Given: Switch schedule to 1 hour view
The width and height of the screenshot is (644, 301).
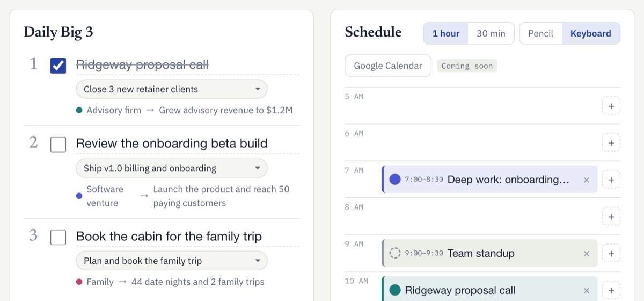Looking at the screenshot, I should (x=446, y=33).
